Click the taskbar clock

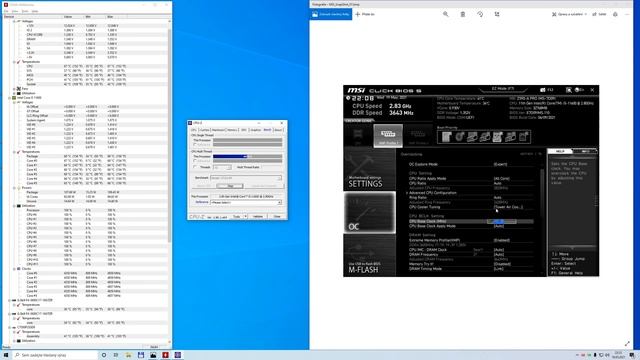[x=619, y=355]
